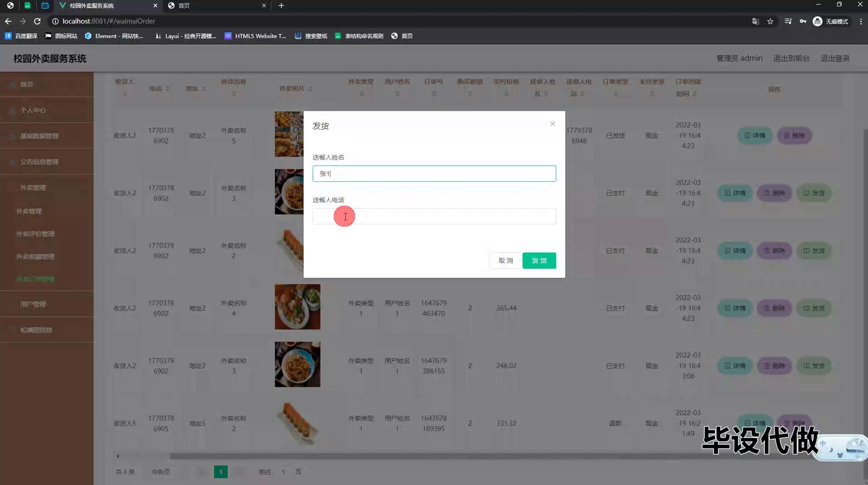
Task: Reload the page with browser refresh icon
Action: click(38, 21)
